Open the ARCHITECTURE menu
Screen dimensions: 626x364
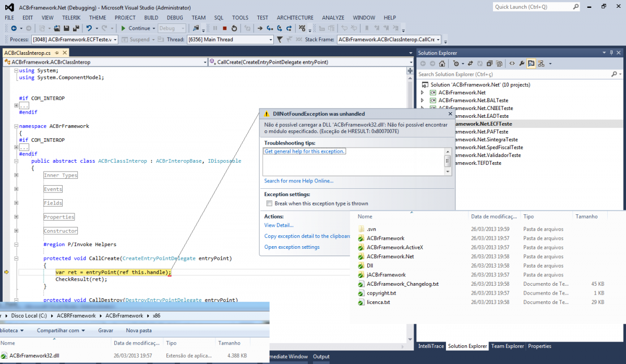click(295, 18)
